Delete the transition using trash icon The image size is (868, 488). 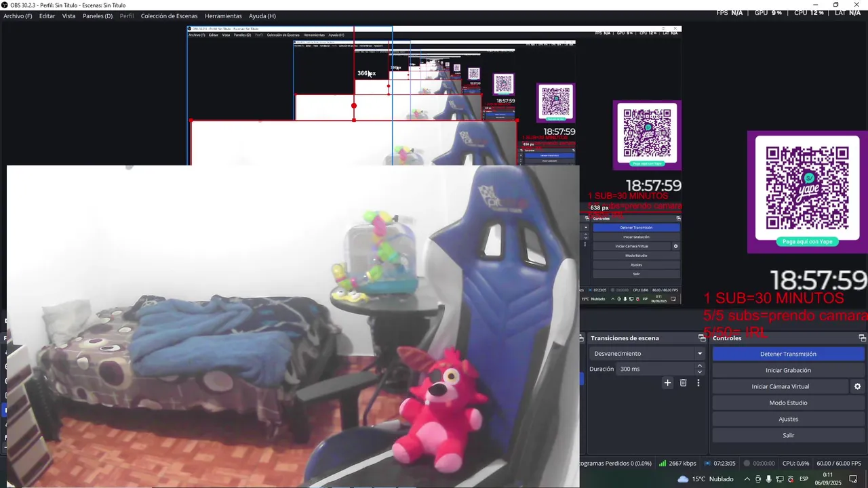(x=683, y=383)
